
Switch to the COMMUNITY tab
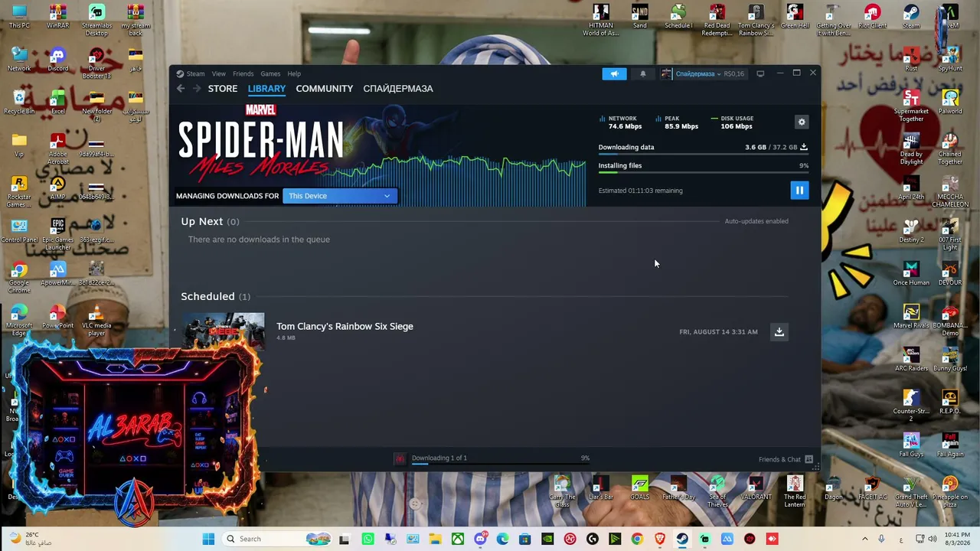325,89
